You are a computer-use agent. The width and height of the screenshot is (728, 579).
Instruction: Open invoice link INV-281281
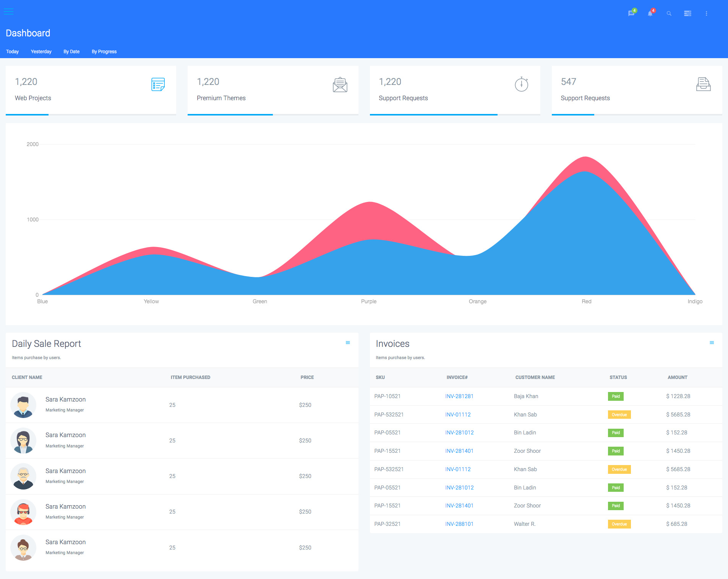[x=459, y=396]
